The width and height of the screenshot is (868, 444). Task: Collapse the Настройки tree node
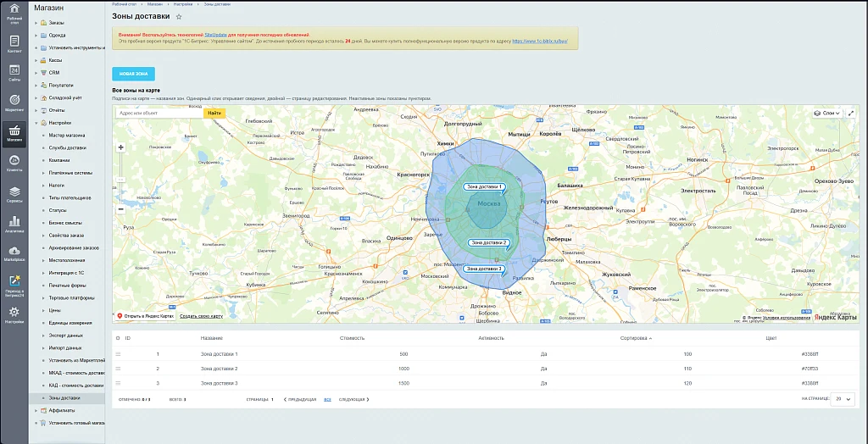pyautogui.click(x=36, y=123)
